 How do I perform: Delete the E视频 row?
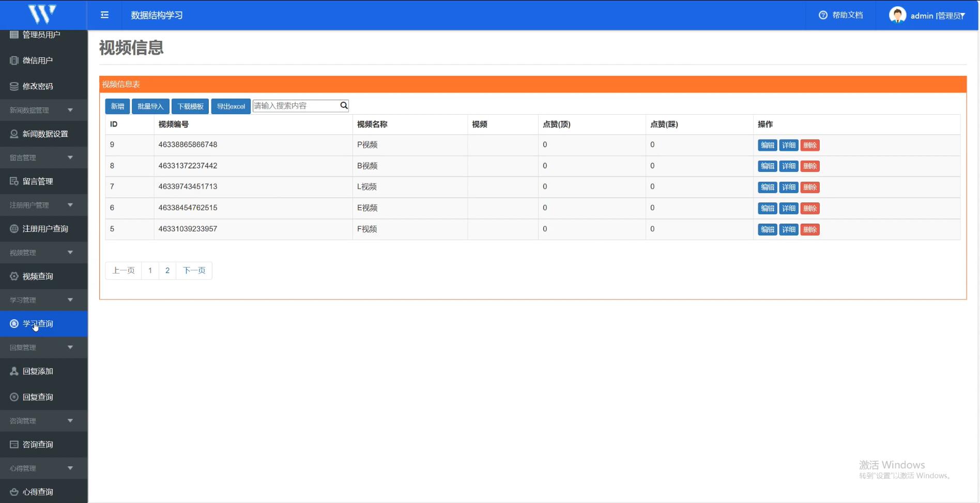[x=810, y=209]
